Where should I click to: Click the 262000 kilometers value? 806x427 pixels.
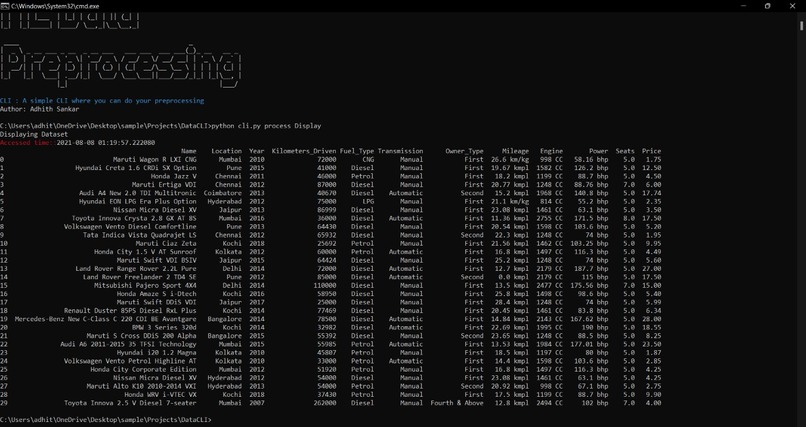tap(325, 403)
